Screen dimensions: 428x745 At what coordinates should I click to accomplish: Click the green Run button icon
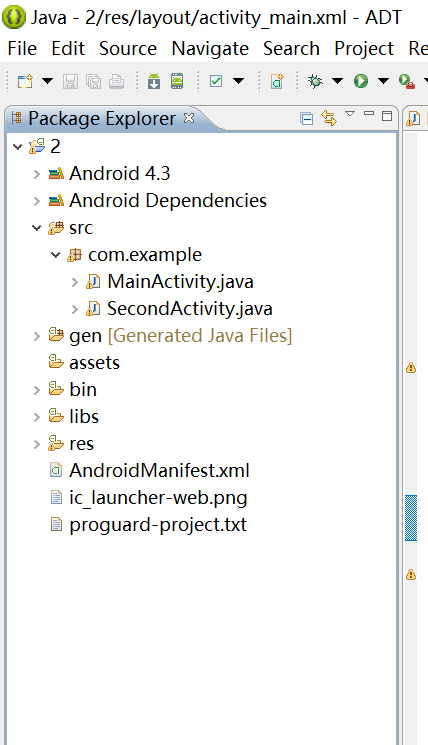coord(361,81)
